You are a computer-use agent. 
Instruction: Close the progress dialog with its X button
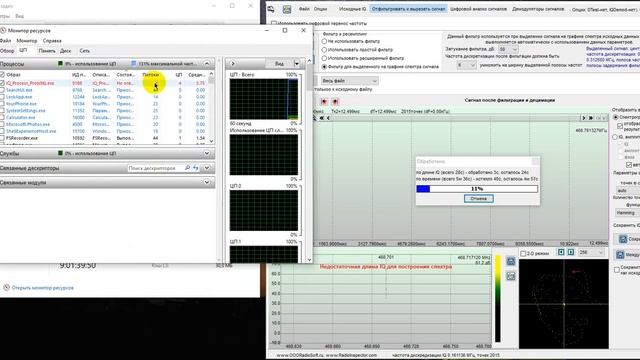tap(536, 161)
